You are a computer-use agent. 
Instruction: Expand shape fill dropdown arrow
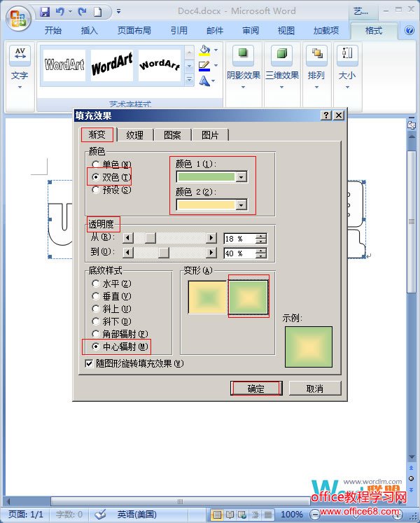216,50
